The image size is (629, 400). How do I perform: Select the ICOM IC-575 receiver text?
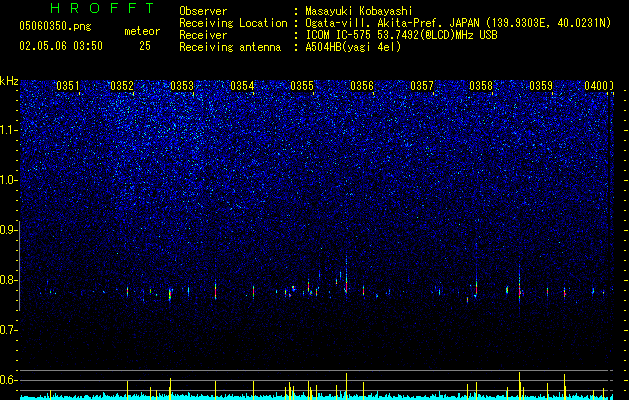pos(401,35)
